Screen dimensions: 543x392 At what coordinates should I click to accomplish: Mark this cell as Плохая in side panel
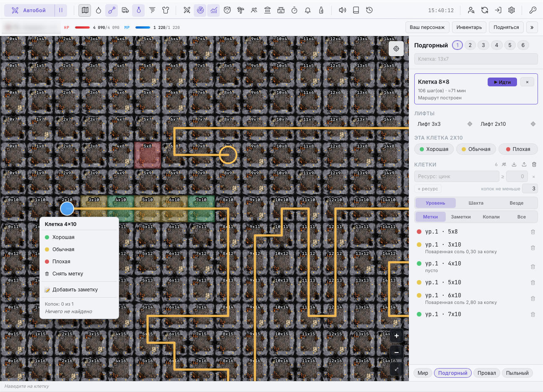click(518, 149)
